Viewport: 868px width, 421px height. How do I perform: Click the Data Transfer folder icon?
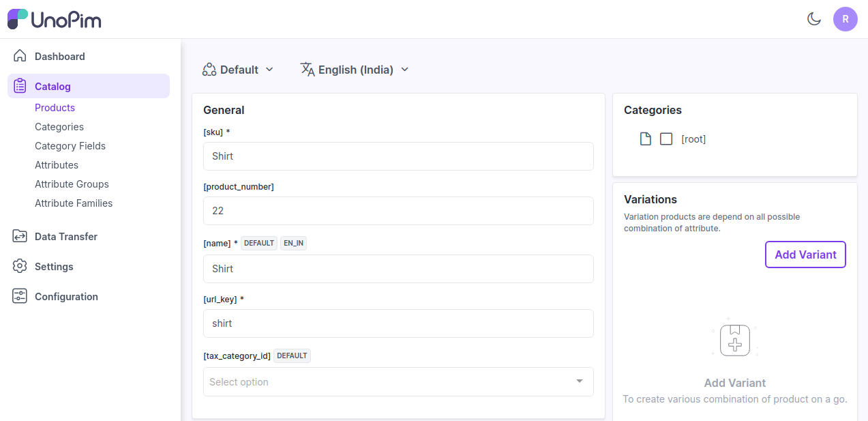[20, 236]
